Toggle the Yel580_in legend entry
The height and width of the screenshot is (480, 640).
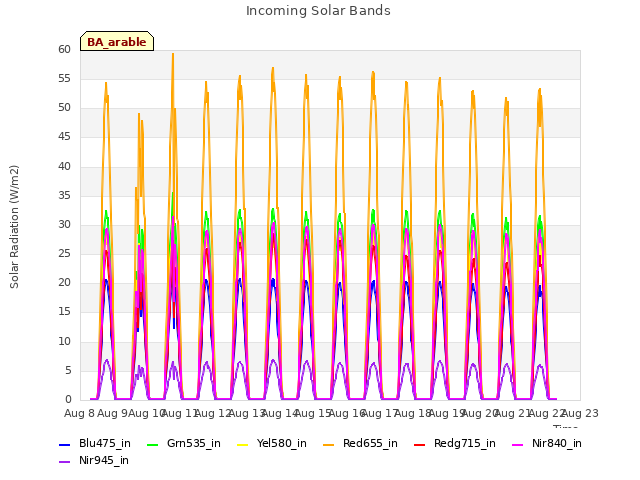click(272, 444)
